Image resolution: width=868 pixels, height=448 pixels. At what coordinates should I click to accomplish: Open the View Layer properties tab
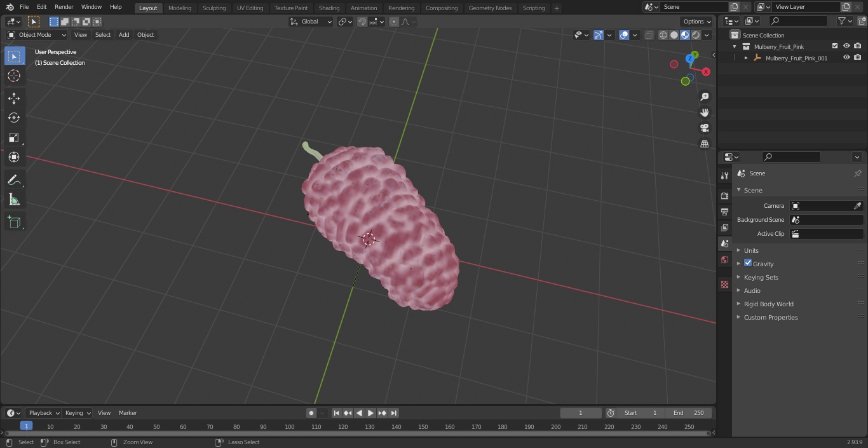[724, 227]
